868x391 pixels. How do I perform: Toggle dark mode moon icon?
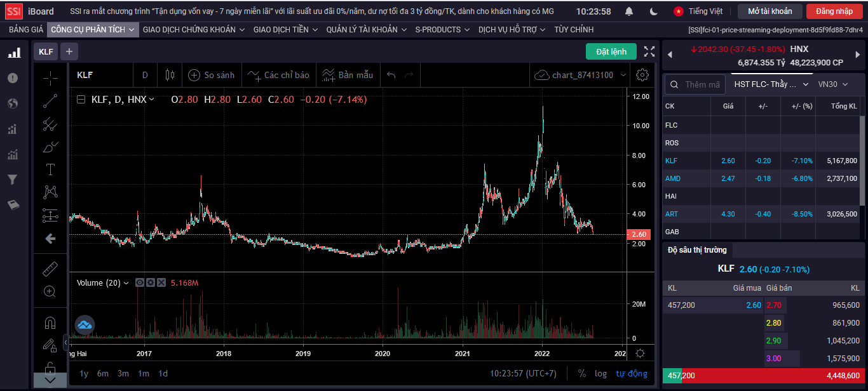654,11
